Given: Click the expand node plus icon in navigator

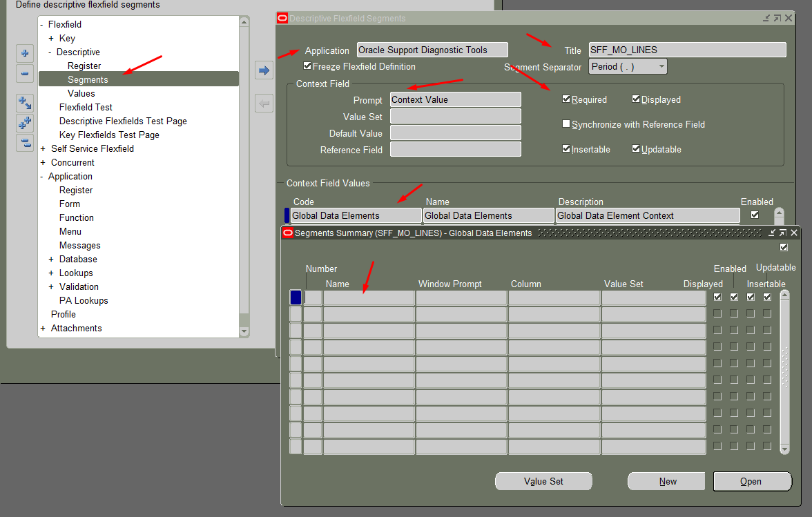Looking at the screenshot, I should [x=24, y=53].
